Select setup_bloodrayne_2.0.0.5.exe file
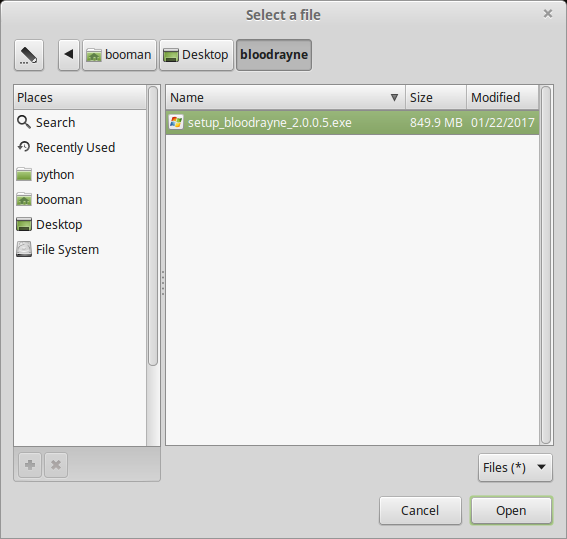 pos(353,123)
